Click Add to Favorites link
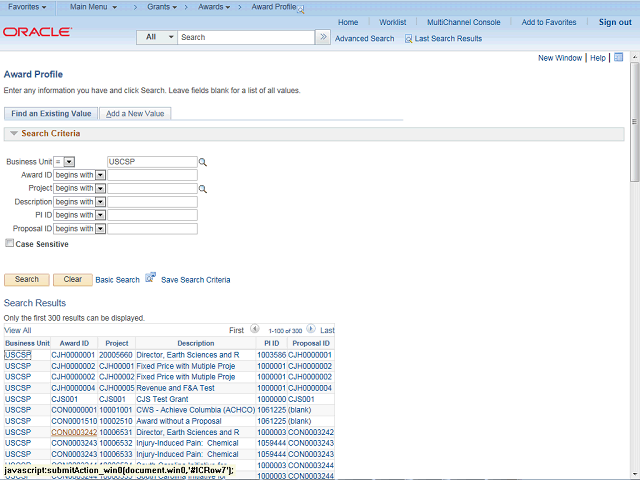640x480 pixels. [x=549, y=22]
